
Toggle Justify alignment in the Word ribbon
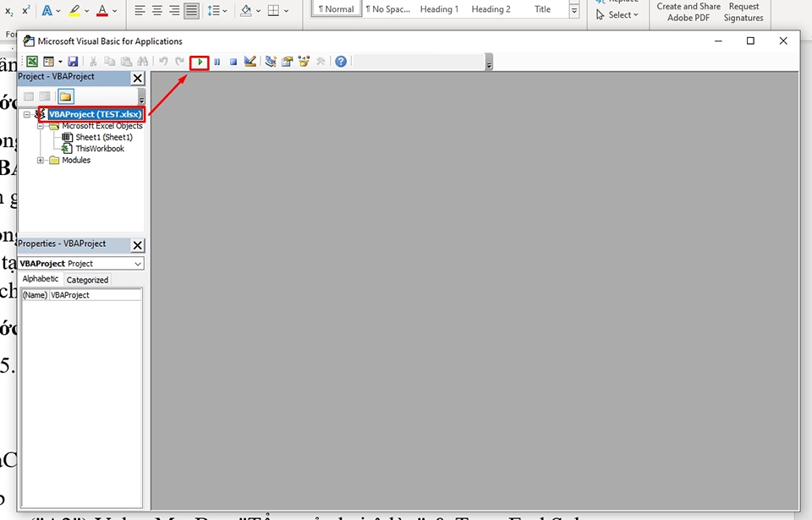[x=192, y=10]
